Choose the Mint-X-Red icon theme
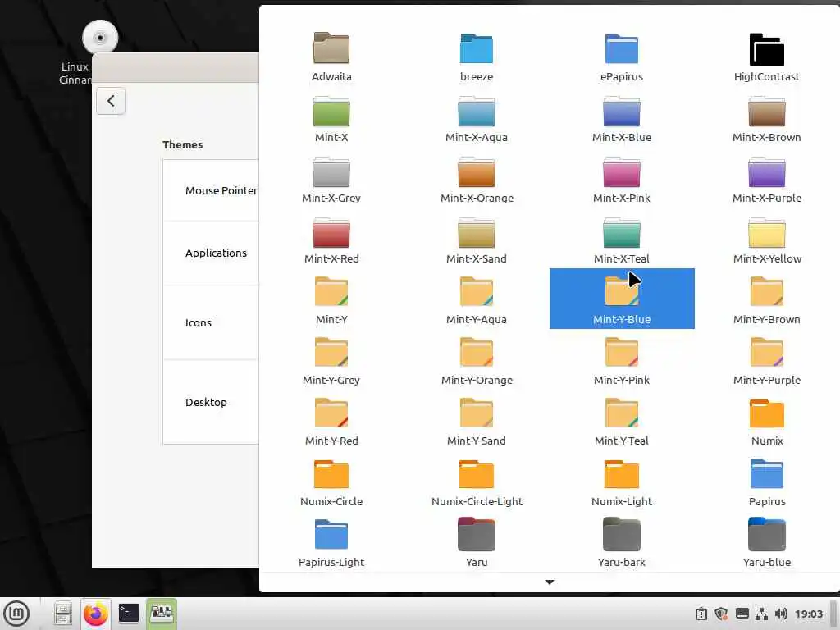The width and height of the screenshot is (840, 630). (331, 238)
